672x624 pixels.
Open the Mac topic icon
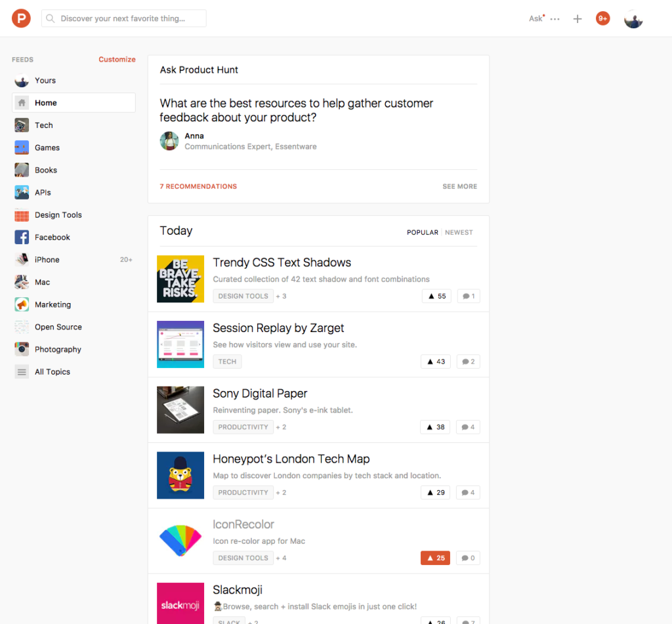click(22, 282)
